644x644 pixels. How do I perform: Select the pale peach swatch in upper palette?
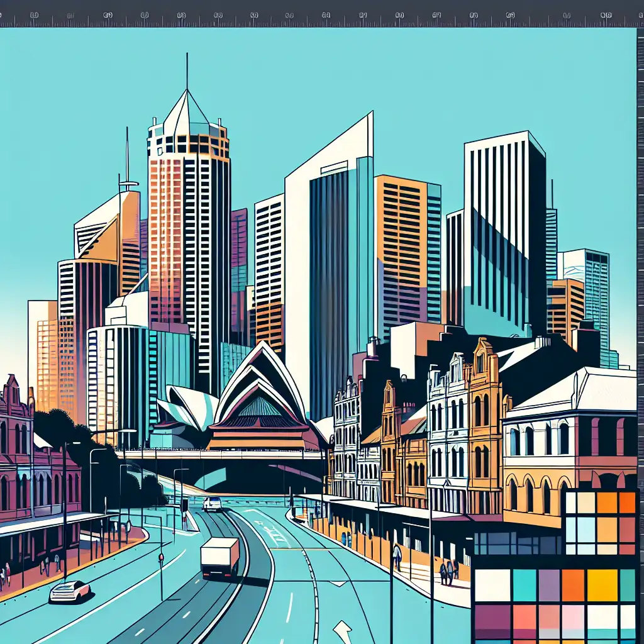586,502
